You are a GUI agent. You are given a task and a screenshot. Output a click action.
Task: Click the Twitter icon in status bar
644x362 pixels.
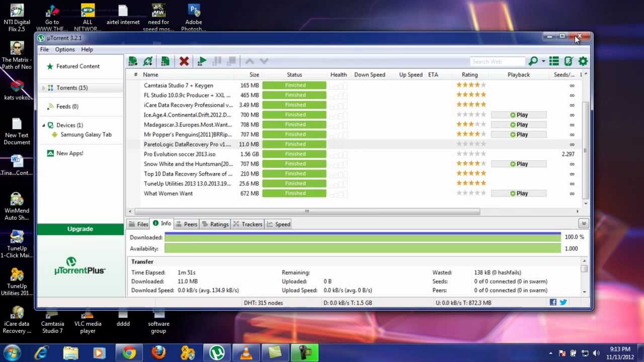(x=563, y=302)
